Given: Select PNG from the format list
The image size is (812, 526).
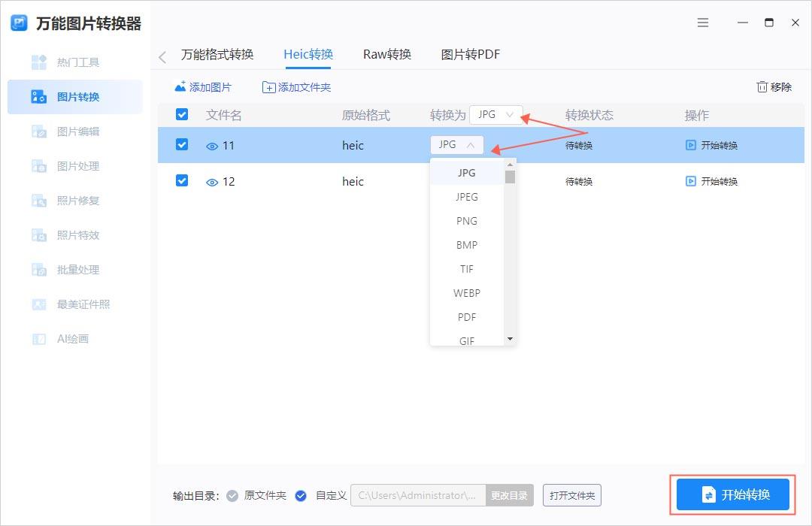Looking at the screenshot, I should [466, 220].
